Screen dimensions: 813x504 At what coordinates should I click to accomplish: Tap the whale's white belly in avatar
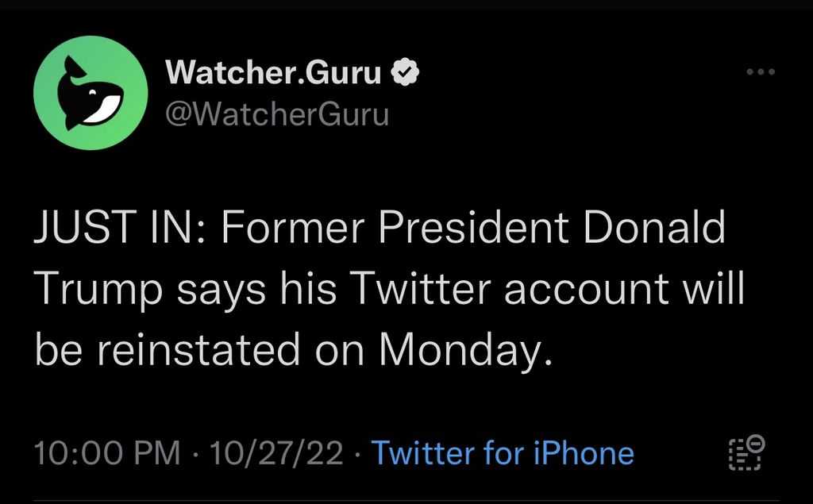(104, 110)
